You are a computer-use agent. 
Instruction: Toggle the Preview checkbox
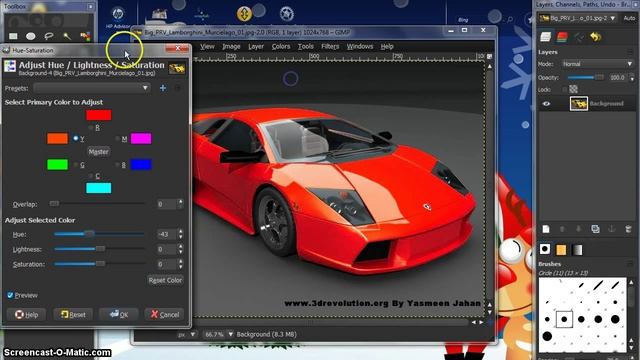[x=10, y=295]
